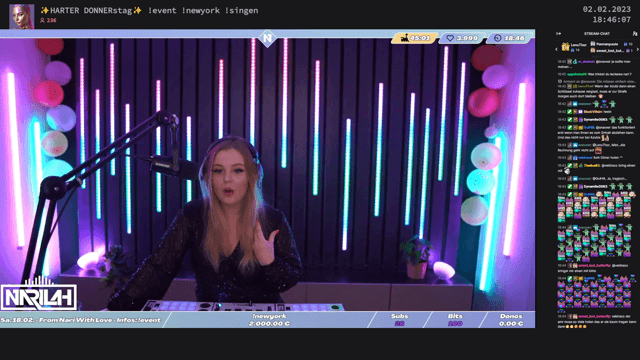Show previous gifters with left chevron
The image size is (640, 360).
(556, 49)
